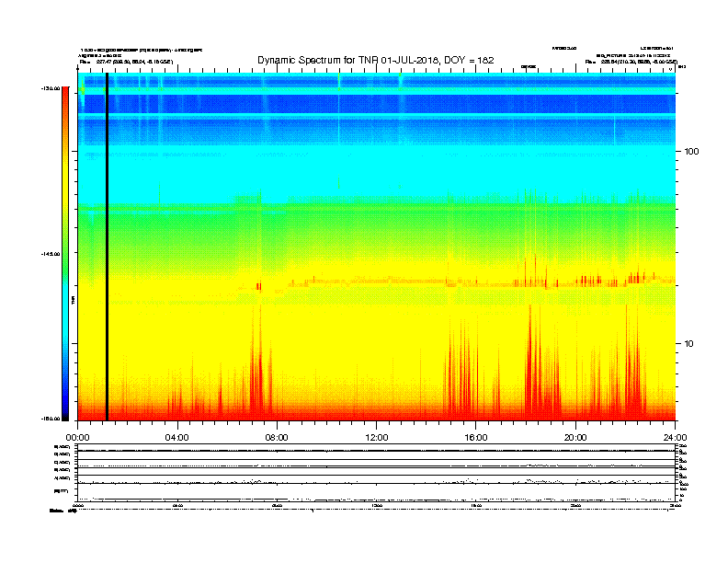The height and width of the screenshot is (563, 728).
Task: Click the 'Re=' position text top right
Action: pyautogui.click(x=631, y=62)
